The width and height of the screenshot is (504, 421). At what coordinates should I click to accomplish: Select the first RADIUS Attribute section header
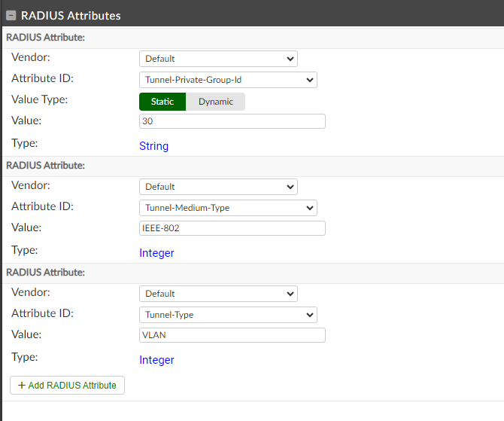coord(46,37)
